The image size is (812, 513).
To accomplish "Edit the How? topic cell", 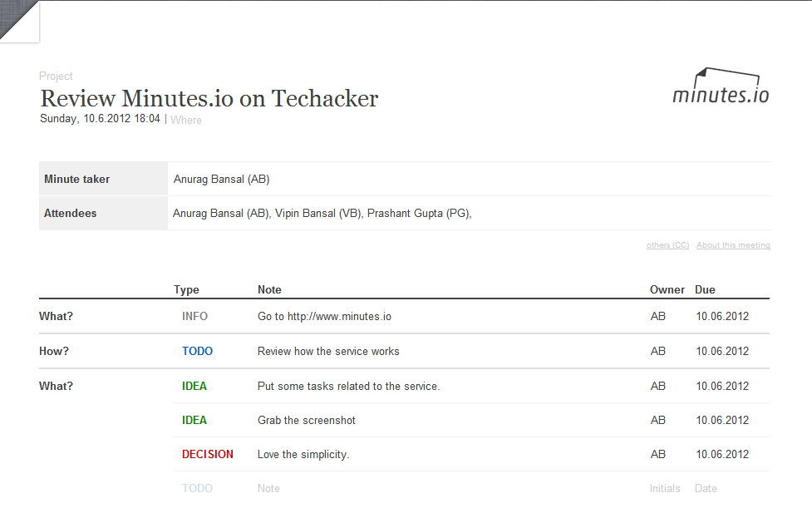I will 54,351.
